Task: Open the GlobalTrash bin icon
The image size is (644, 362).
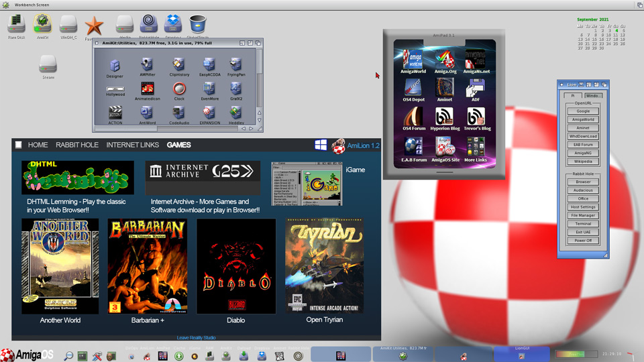Action: coord(197,24)
